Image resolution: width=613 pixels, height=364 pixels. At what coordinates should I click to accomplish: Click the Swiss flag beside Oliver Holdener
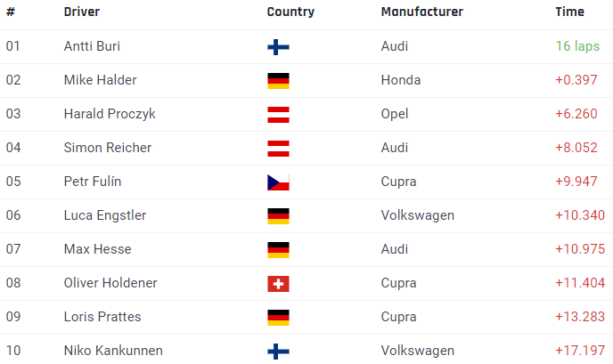coord(278,284)
